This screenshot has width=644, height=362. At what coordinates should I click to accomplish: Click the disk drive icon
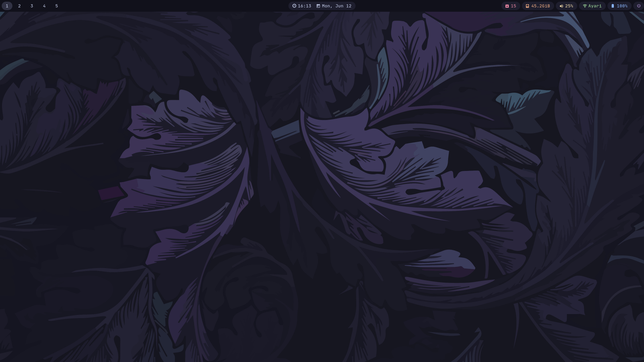click(x=527, y=6)
